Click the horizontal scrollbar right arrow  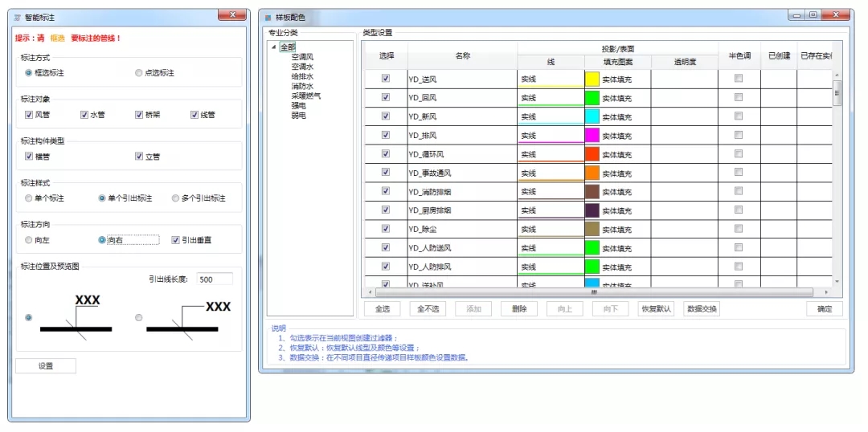pyautogui.click(x=826, y=292)
